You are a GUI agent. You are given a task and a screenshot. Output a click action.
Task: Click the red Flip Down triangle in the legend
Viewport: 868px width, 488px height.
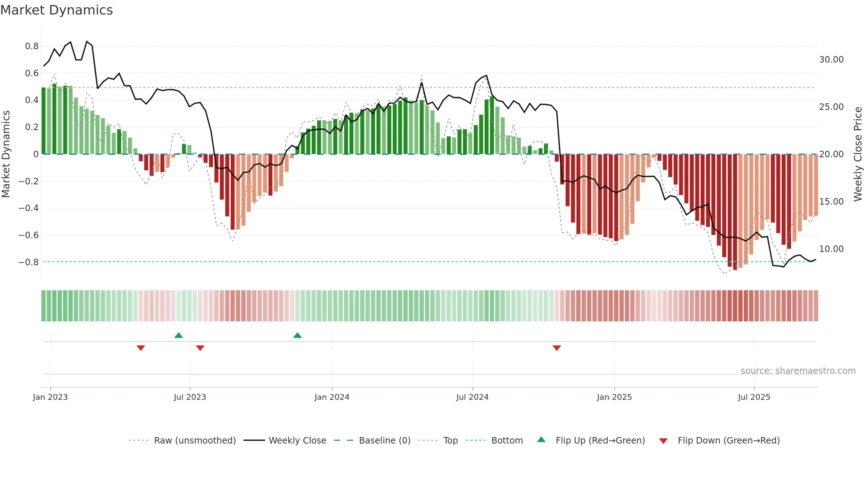pyautogui.click(x=663, y=441)
